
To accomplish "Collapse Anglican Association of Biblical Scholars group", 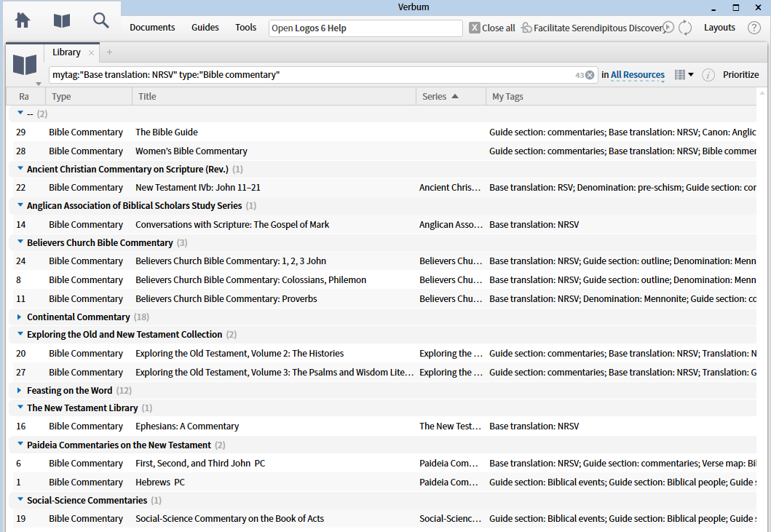I will 20,205.
